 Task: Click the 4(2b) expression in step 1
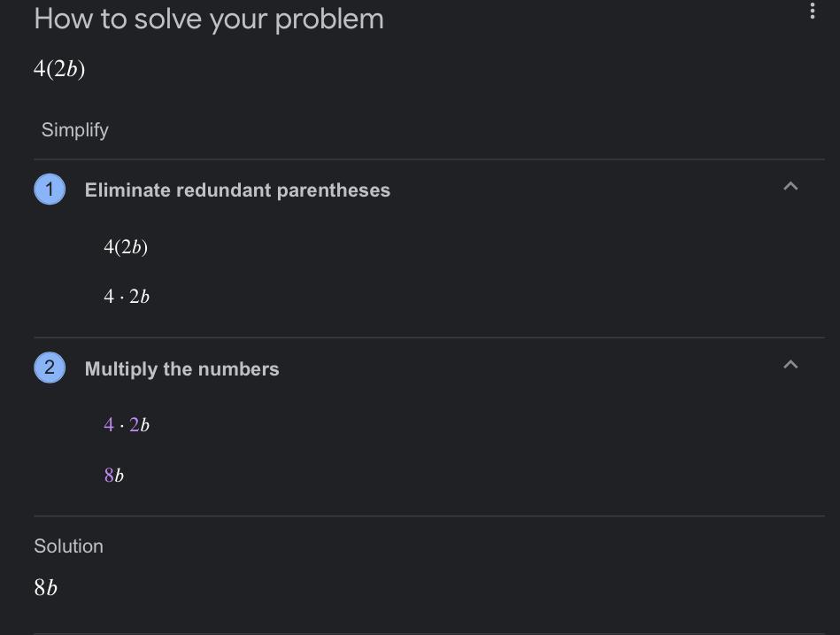126,247
